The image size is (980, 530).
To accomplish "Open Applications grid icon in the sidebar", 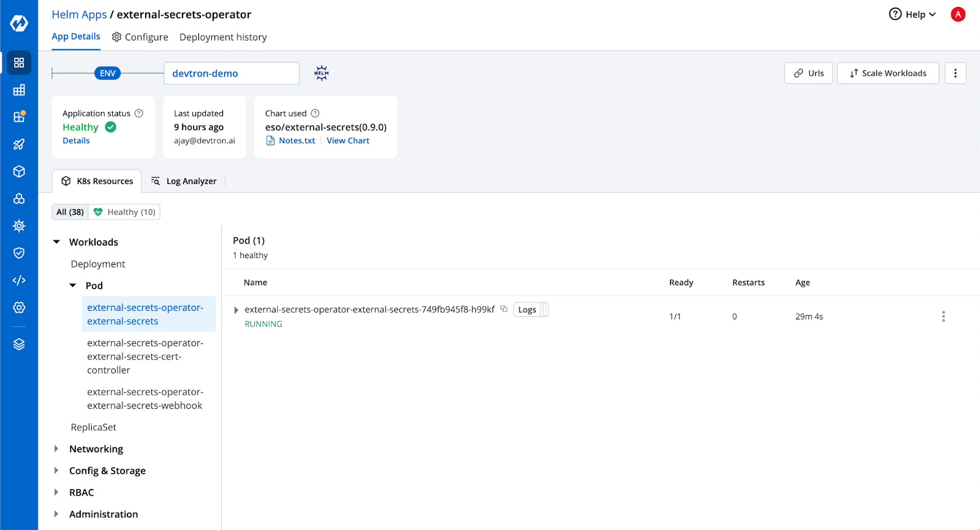I will (x=19, y=62).
